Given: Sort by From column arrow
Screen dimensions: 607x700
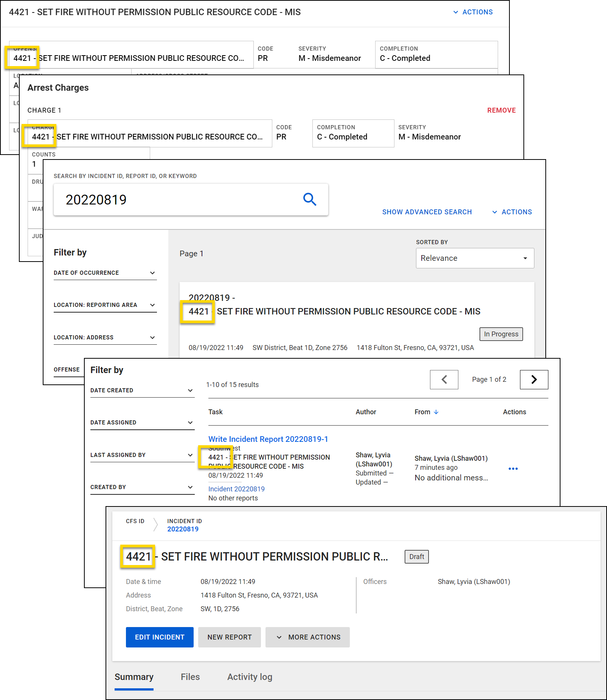Looking at the screenshot, I should point(436,412).
